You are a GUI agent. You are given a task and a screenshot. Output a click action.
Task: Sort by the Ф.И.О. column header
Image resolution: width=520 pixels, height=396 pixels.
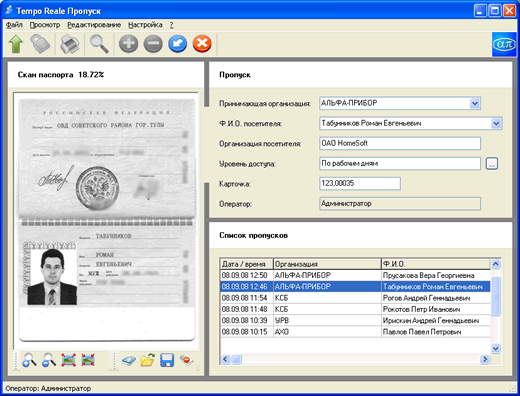(x=436, y=264)
